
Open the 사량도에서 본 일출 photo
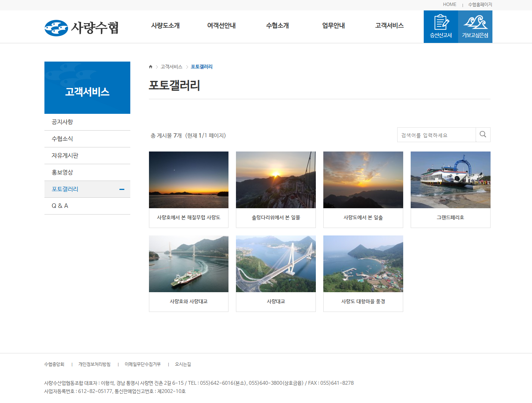[363, 180]
